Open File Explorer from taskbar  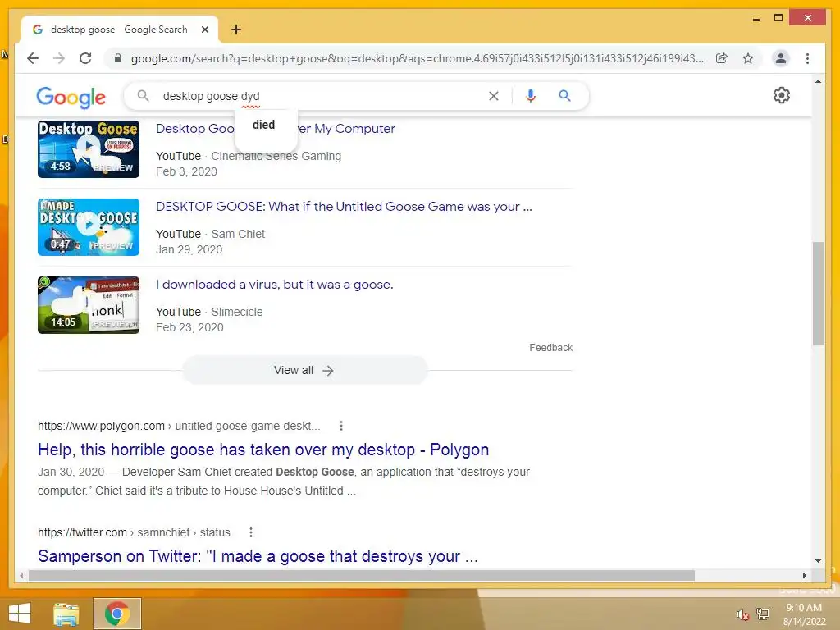click(66, 614)
